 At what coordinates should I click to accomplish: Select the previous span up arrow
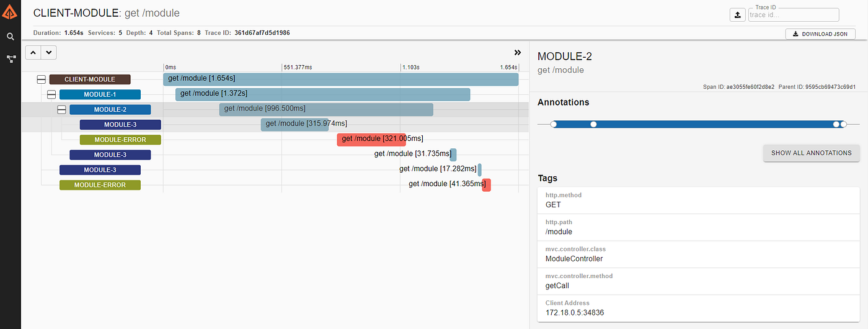(x=33, y=53)
